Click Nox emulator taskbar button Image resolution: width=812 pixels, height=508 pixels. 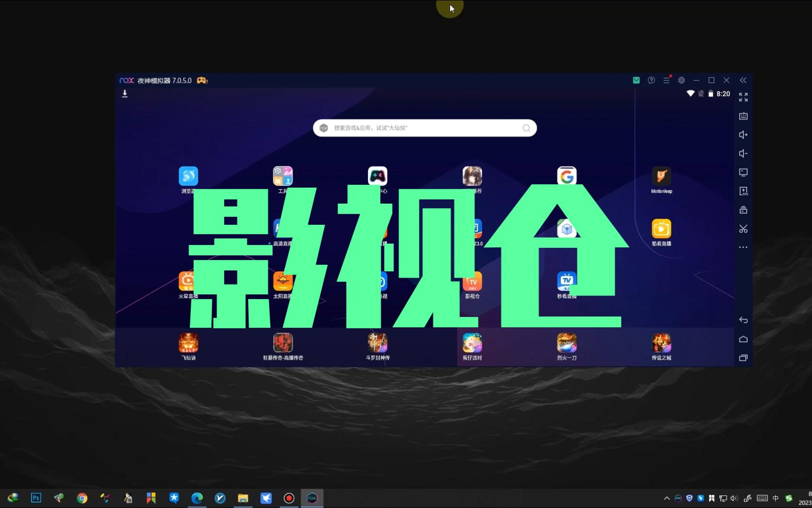pyautogui.click(x=312, y=498)
